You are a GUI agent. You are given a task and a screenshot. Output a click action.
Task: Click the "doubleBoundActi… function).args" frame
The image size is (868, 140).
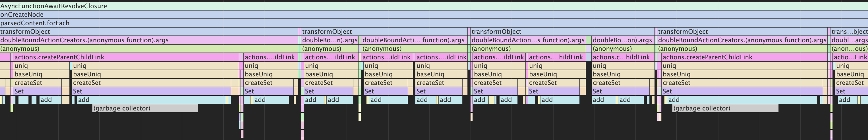(x=414, y=40)
